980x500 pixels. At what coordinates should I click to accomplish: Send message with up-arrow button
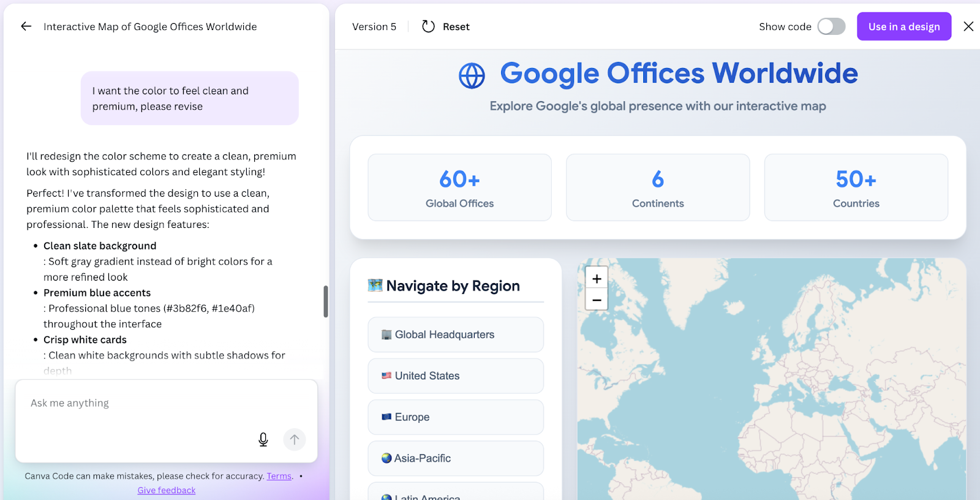click(295, 439)
